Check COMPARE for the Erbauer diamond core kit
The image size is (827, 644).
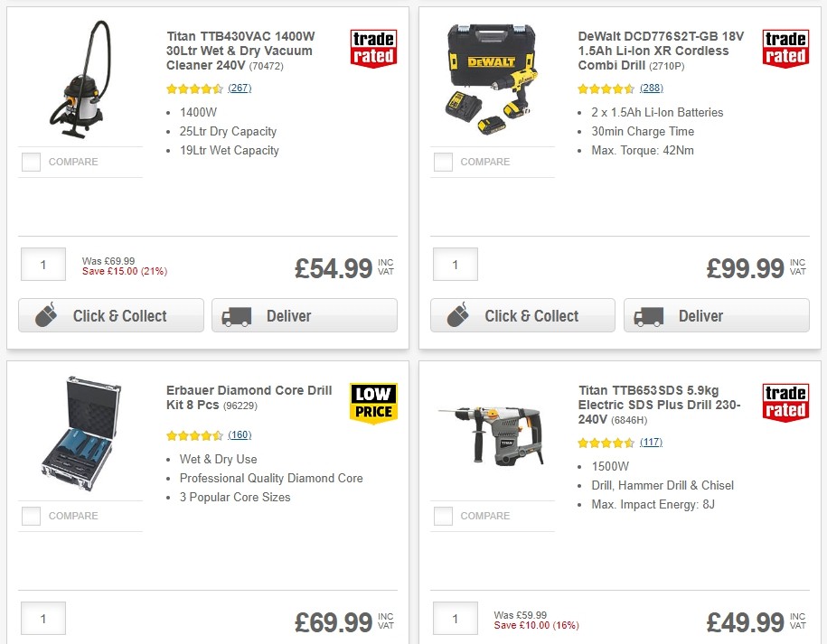tap(31, 516)
